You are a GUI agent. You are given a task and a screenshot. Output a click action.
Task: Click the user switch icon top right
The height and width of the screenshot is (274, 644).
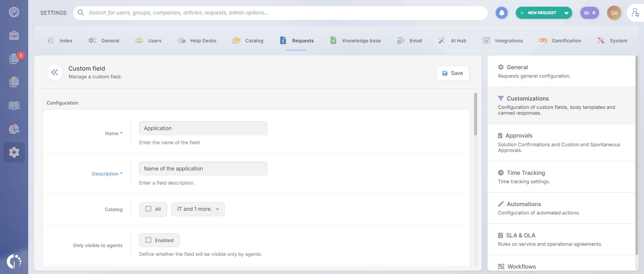pos(635,13)
